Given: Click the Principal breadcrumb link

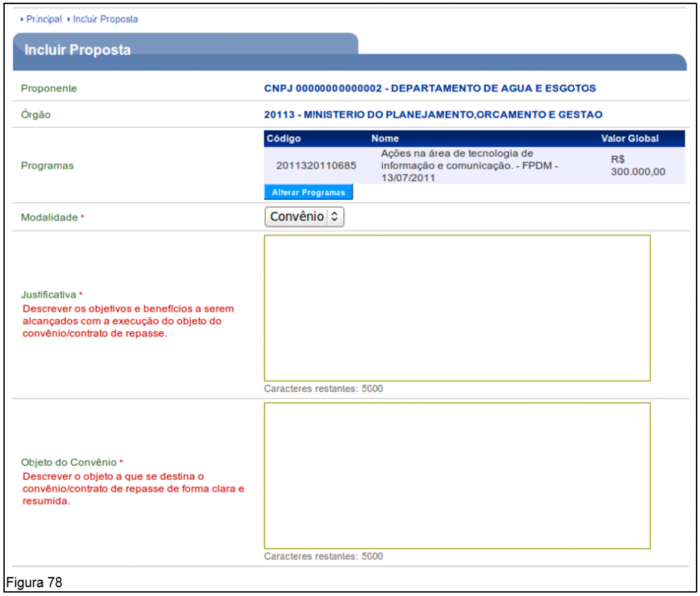Looking at the screenshot, I should [44, 19].
